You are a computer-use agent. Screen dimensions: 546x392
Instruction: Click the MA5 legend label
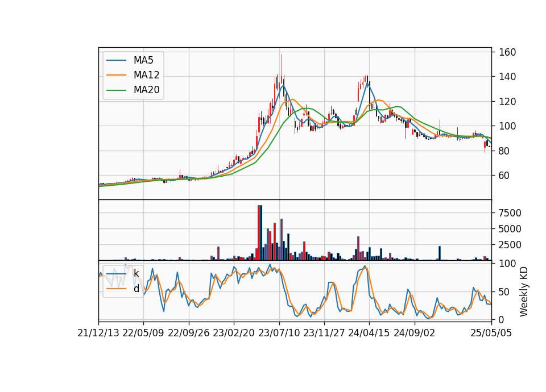[143, 60]
